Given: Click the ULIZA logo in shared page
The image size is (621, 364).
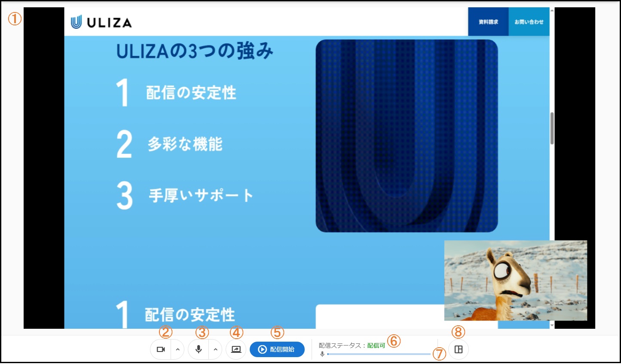Looking at the screenshot, I should [x=101, y=22].
